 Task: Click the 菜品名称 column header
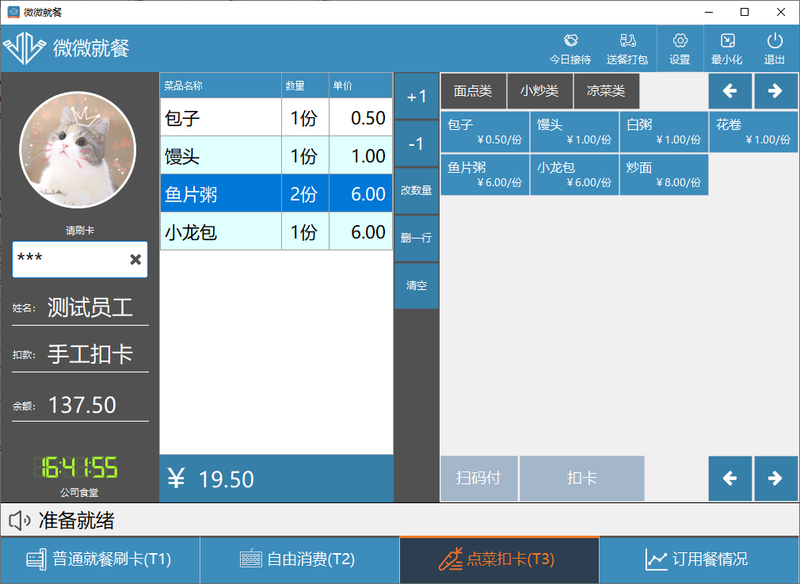[x=220, y=86]
